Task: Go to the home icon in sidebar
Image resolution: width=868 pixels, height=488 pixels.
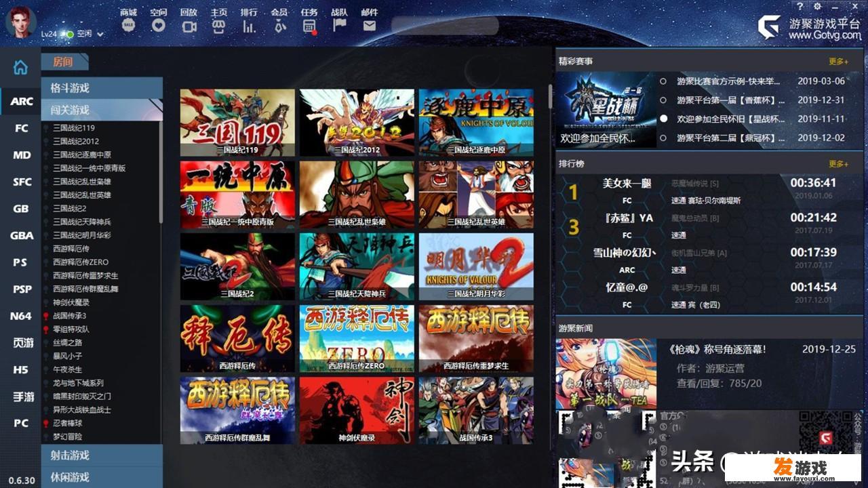Action: (x=21, y=67)
